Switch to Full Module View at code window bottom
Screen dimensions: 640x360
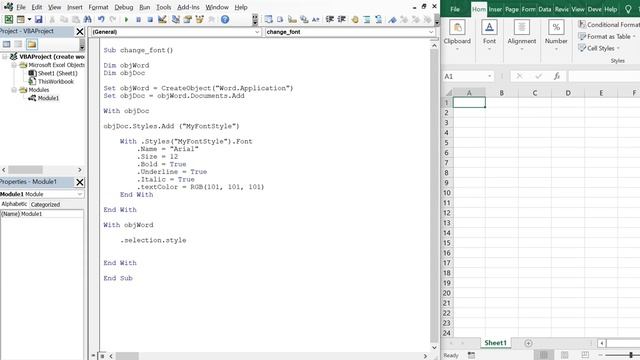click(x=102, y=356)
